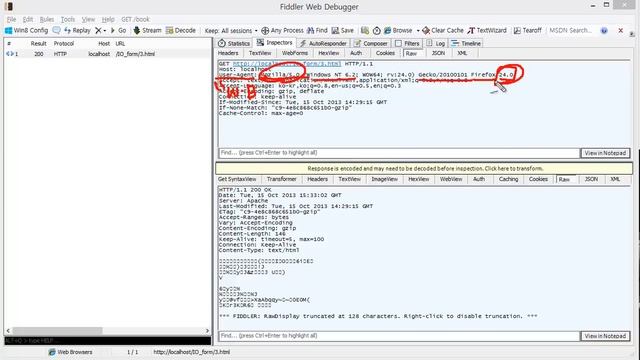
Task: Toggle the Filters tab checkbox
Action: [x=398, y=43]
